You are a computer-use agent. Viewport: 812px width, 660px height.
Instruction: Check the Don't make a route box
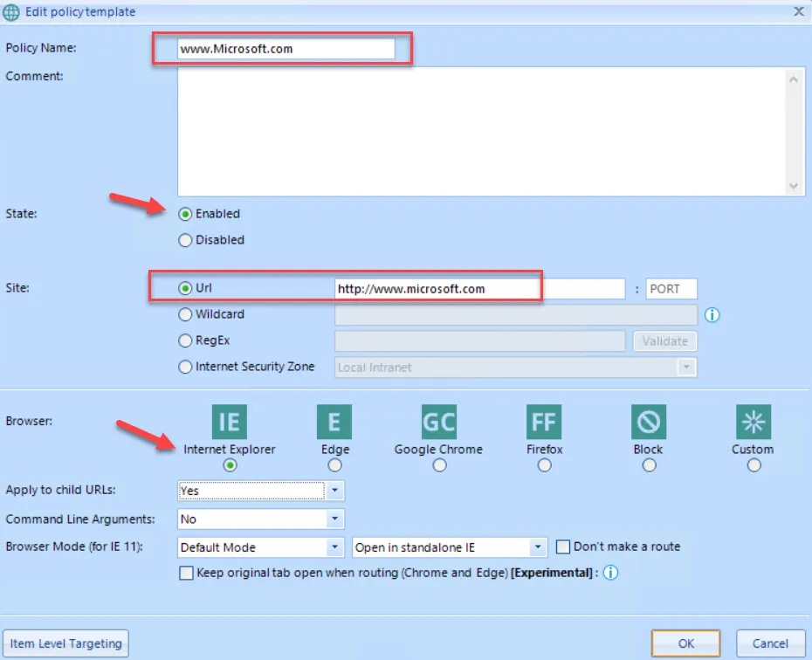(563, 547)
